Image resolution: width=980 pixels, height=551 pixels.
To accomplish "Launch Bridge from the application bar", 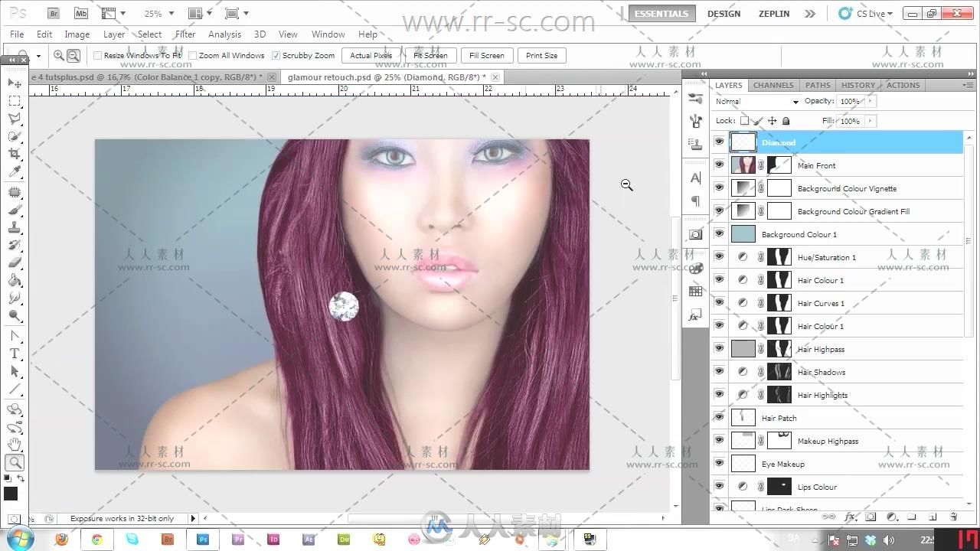I will coord(54,13).
